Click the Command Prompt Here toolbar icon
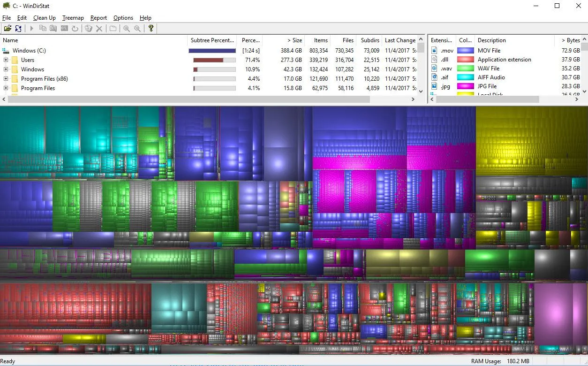The width and height of the screenshot is (588, 366). click(64, 29)
